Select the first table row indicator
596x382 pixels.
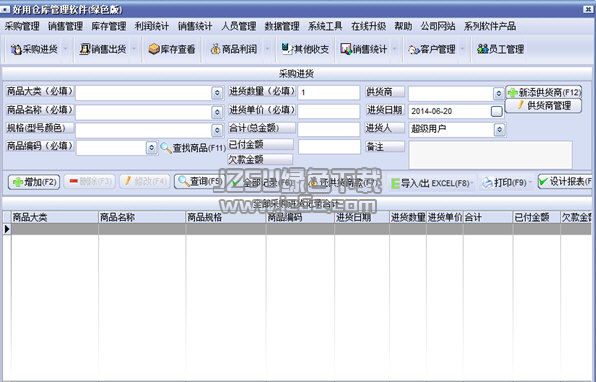pyautogui.click(x=7, y=229)
